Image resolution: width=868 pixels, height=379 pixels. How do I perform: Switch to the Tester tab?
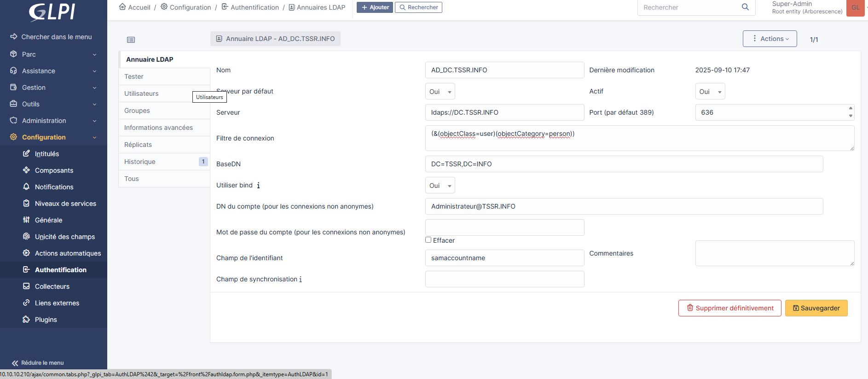pyautogui.click(x=134, y=76)
